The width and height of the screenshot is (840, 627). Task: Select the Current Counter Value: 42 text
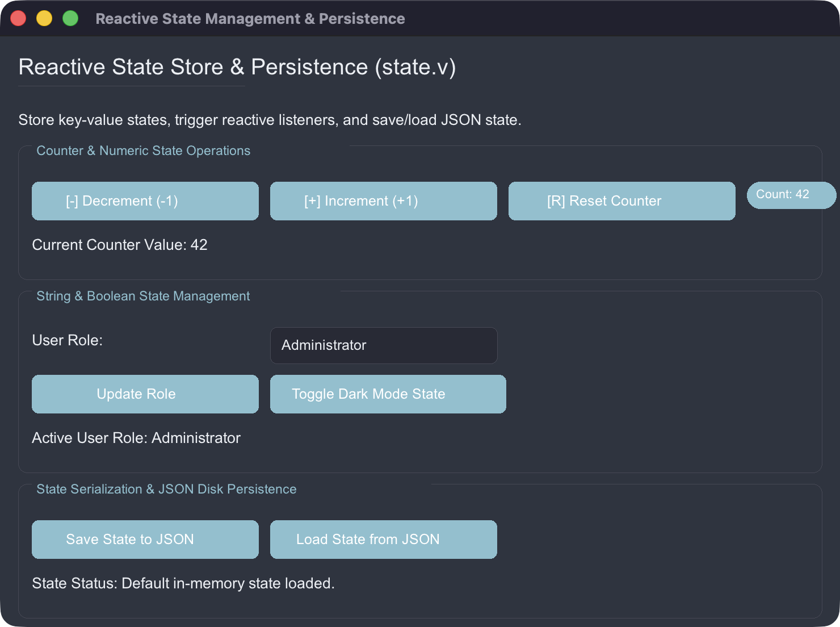(120, 245)
